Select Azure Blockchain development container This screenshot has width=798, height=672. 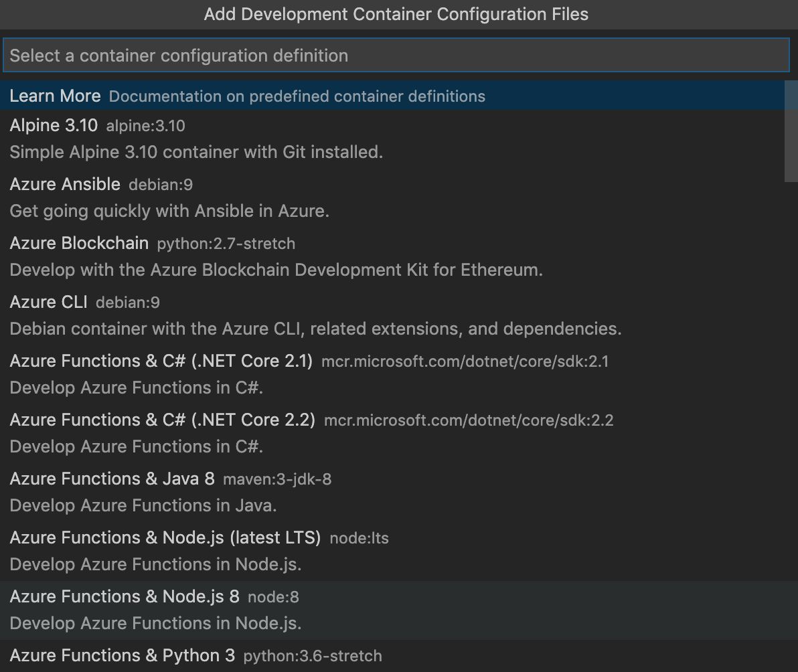(x=79, y=243)
